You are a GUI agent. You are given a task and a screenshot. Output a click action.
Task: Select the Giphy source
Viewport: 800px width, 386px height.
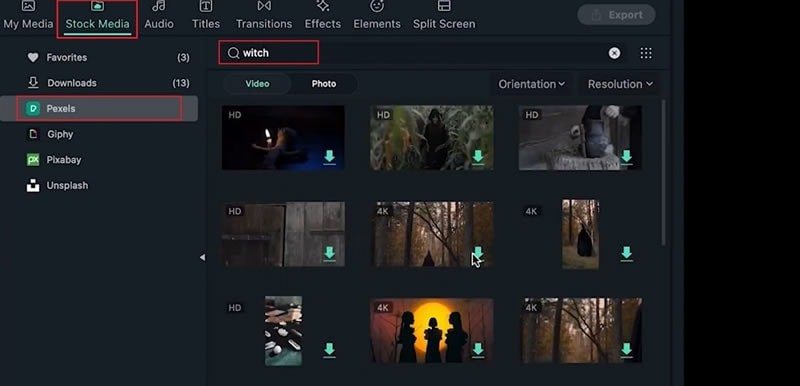[99, 134]
